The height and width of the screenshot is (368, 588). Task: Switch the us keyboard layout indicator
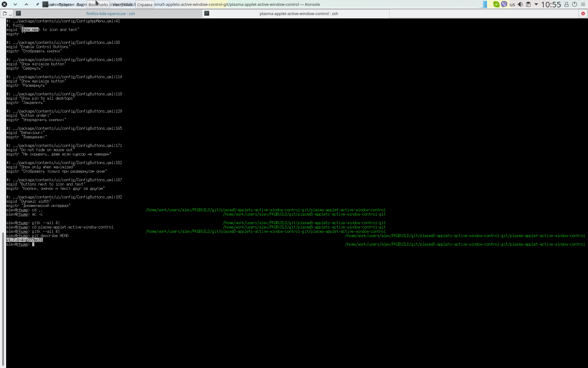[x=512, y=5]
